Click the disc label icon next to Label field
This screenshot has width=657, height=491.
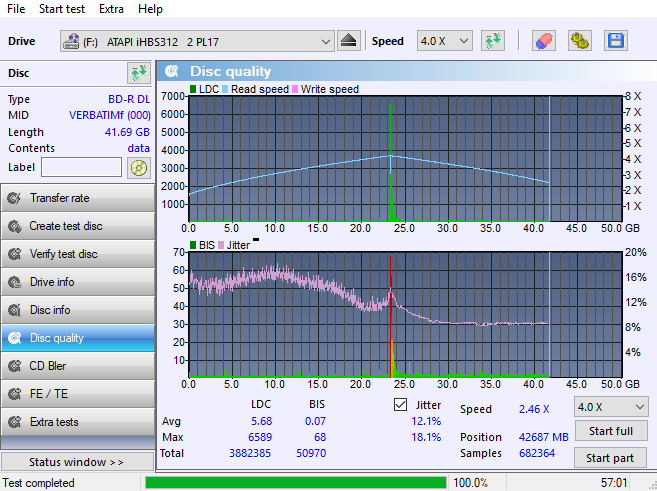click(139, 167)
